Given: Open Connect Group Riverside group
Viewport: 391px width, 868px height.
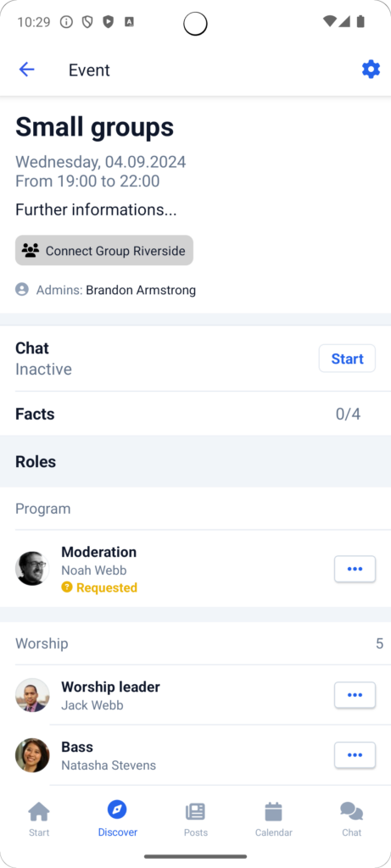Looking at the screenshot, I should [x=104, y=250].
